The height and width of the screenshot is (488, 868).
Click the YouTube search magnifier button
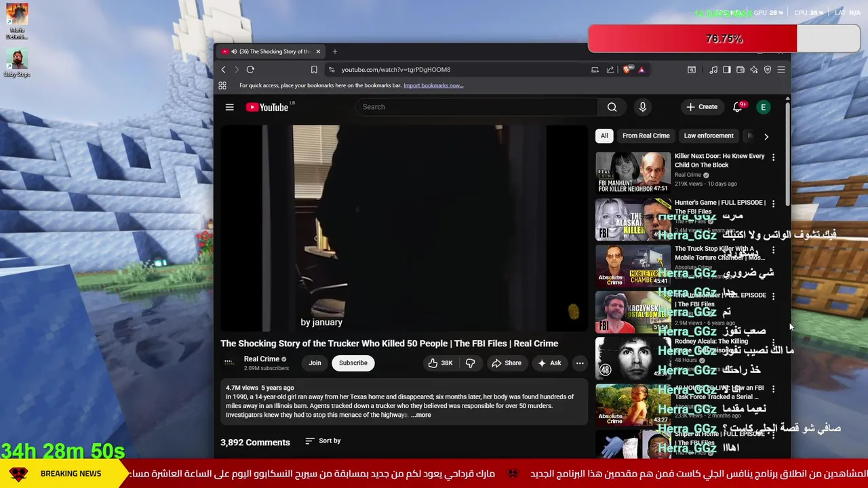(612, 107)
